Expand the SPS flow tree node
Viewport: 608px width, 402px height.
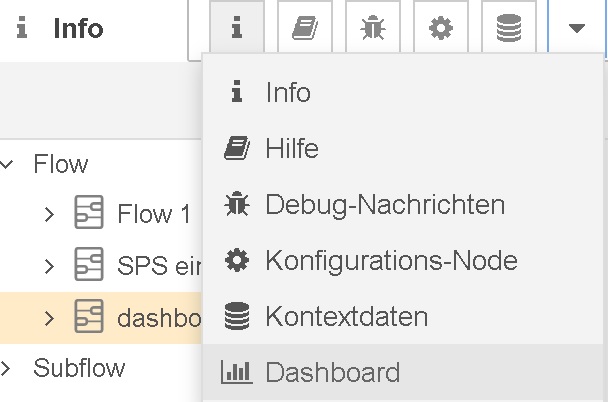pos(49,266)
